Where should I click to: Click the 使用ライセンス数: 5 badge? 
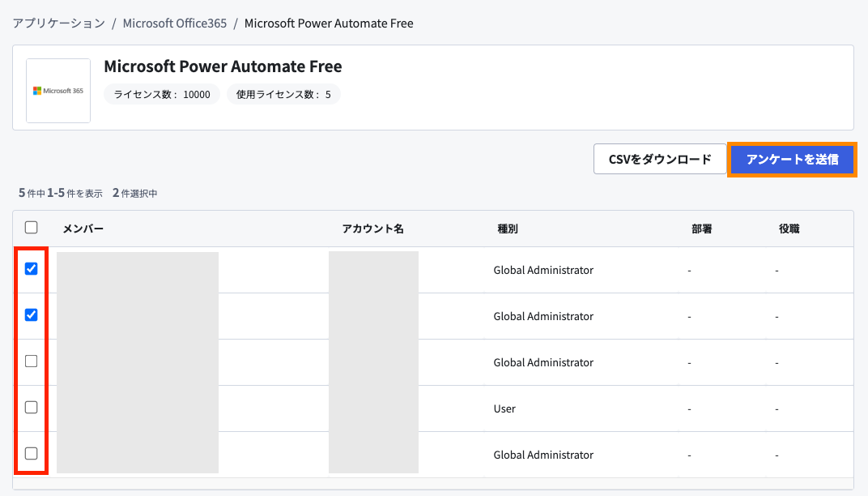tap(283, 94)
